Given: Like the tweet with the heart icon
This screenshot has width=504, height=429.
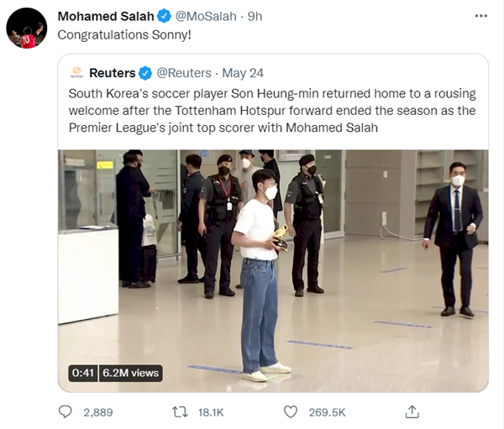Looking at the screenshot, I should pos(291,411).
